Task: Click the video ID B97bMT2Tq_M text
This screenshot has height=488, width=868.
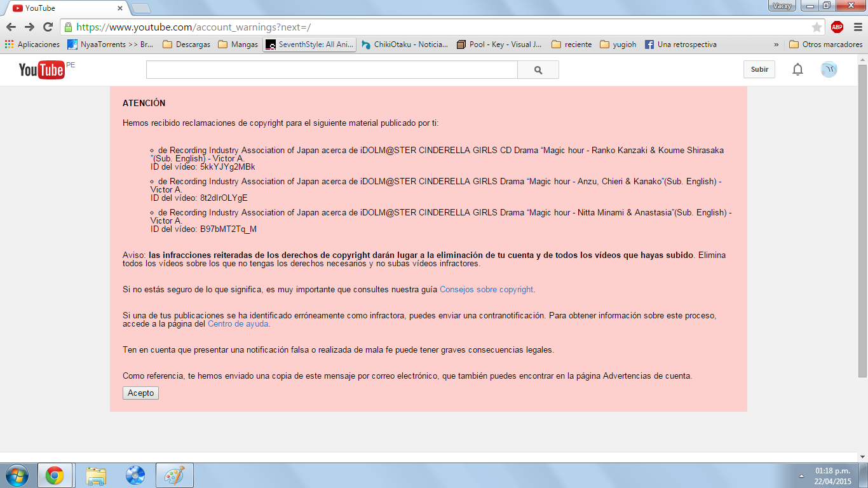Action: (x=229, y=229)
